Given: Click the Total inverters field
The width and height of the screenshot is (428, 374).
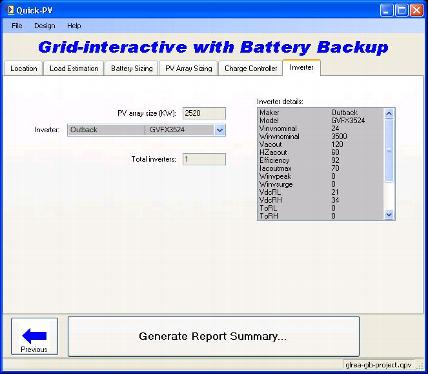Looking at the screenshot, I should [x=204, y=159].
